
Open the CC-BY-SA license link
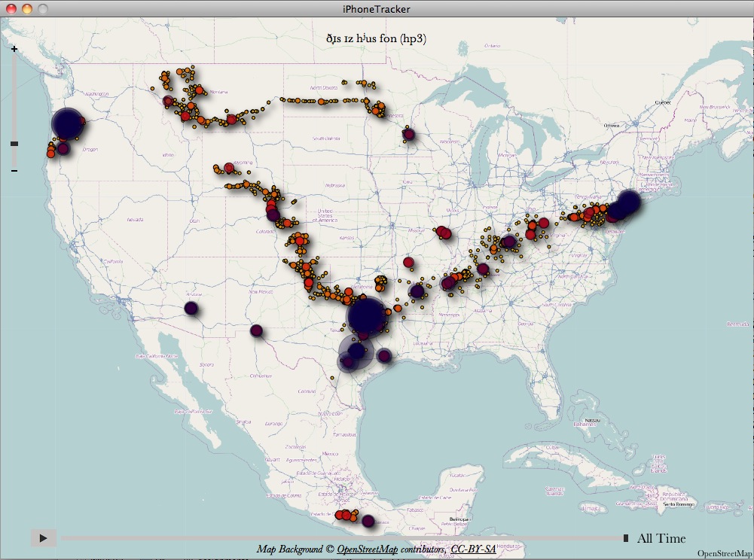pyautogui.click(x=473, y=549)
